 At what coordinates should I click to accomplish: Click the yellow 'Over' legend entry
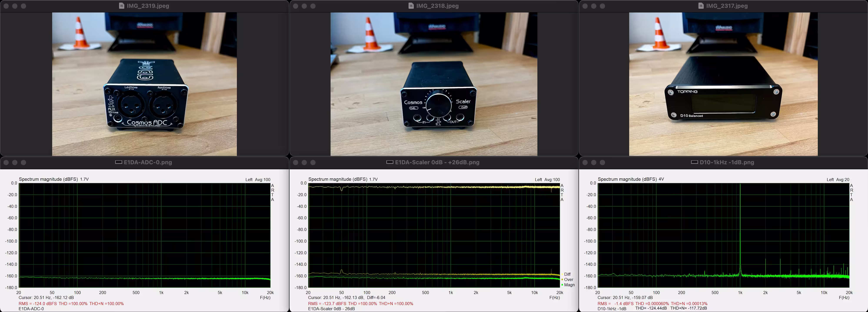point(567,280)
